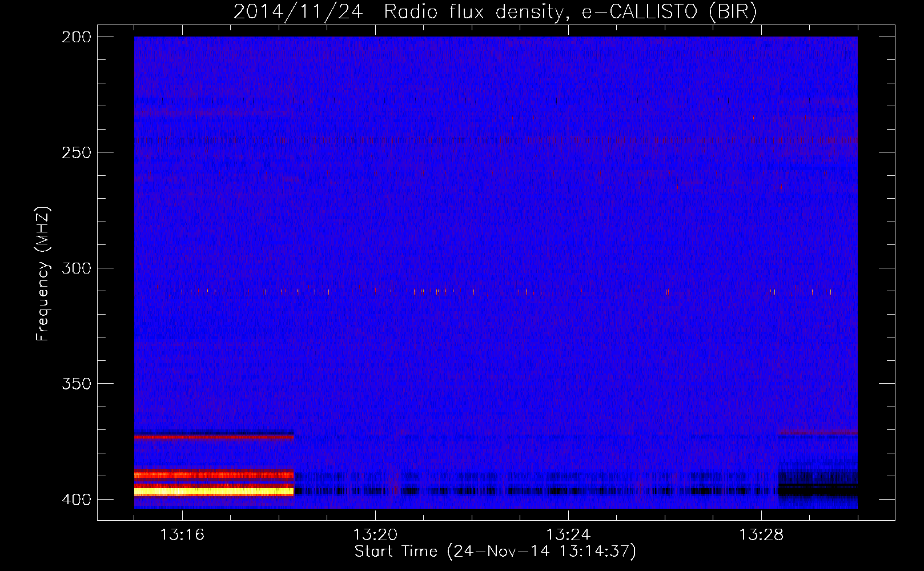Click the 400 frequency tick label
The image size is (924, 571).
click(77, 499)
